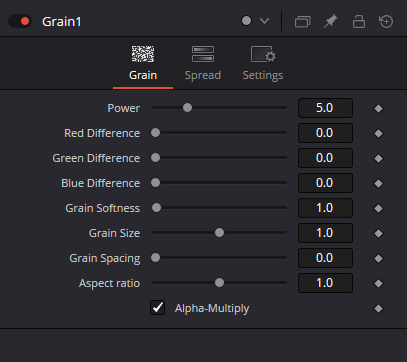The width and height of the screenshot is (407, 362).
Task: Pin the Grain1 inspector panel
Action: pyautogui.click(x=331, y=22)
